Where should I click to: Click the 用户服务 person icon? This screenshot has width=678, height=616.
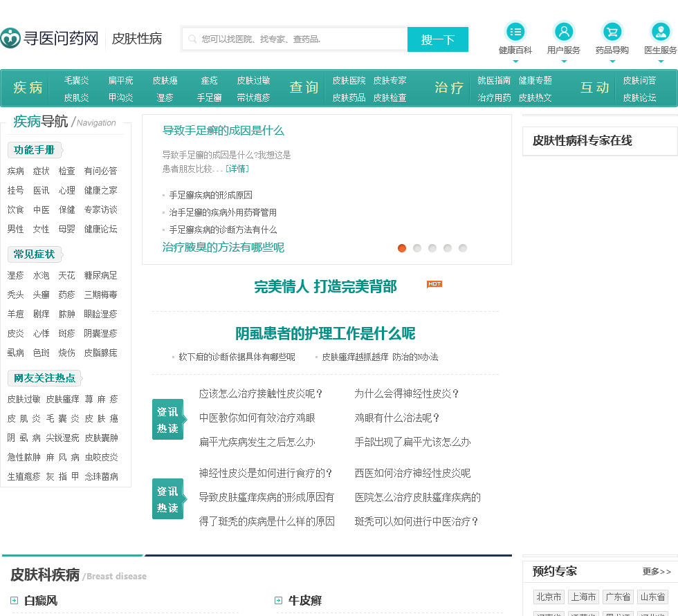[x=564, y=31]
